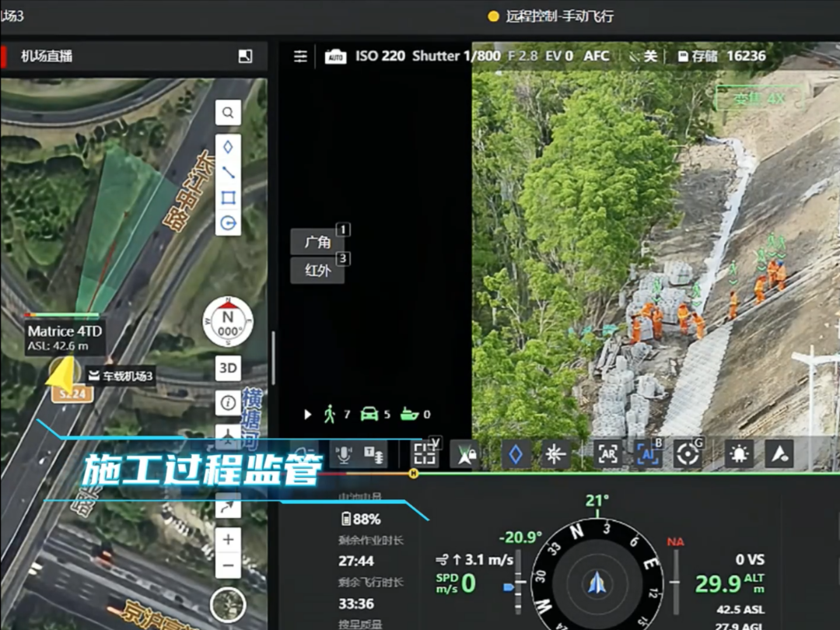This screenshot has width=840, height=630.
Task: Click the 42.5 ASL reading
Action: (x=740, y=610)
